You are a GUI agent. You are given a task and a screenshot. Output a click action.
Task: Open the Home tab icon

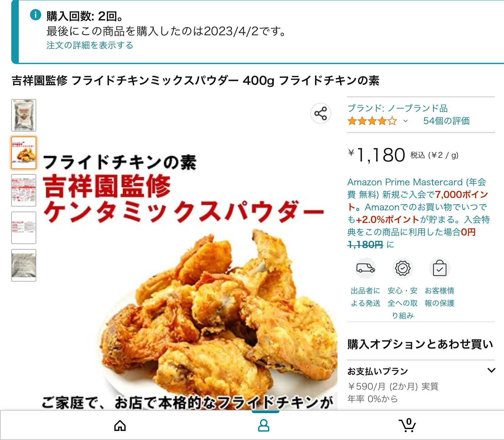[x=120, y=426]
